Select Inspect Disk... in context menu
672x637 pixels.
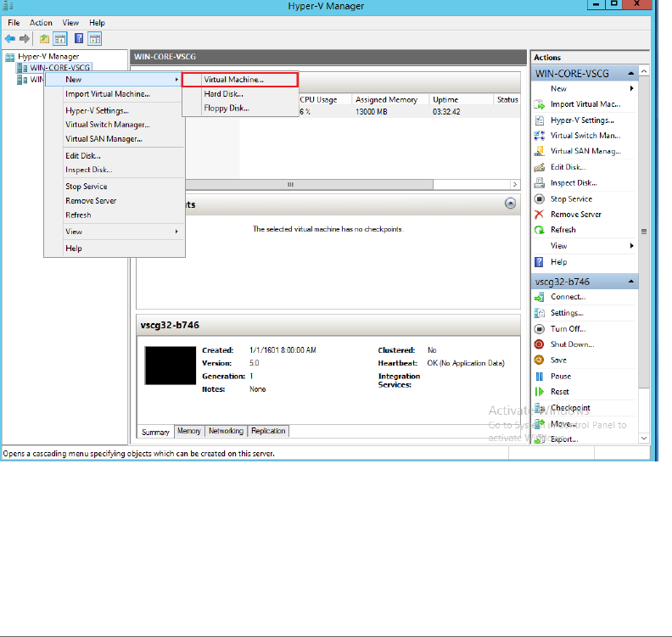115,170
